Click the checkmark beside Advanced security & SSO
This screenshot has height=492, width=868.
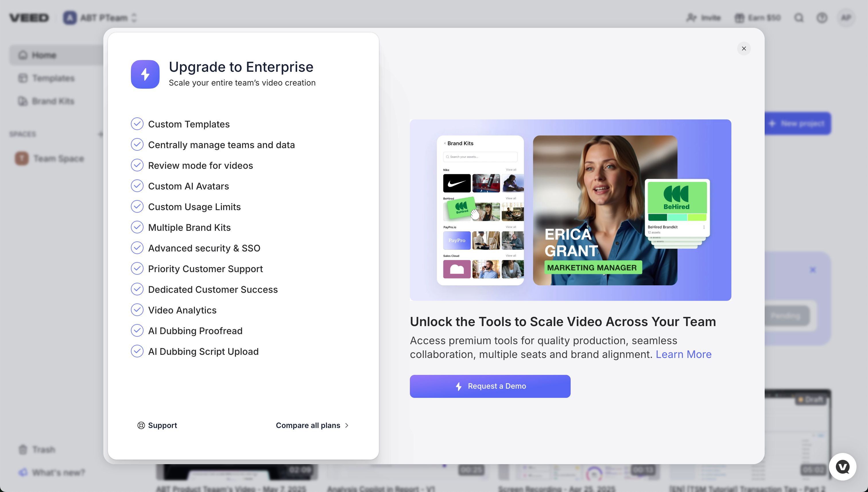[x=137, y=248]
